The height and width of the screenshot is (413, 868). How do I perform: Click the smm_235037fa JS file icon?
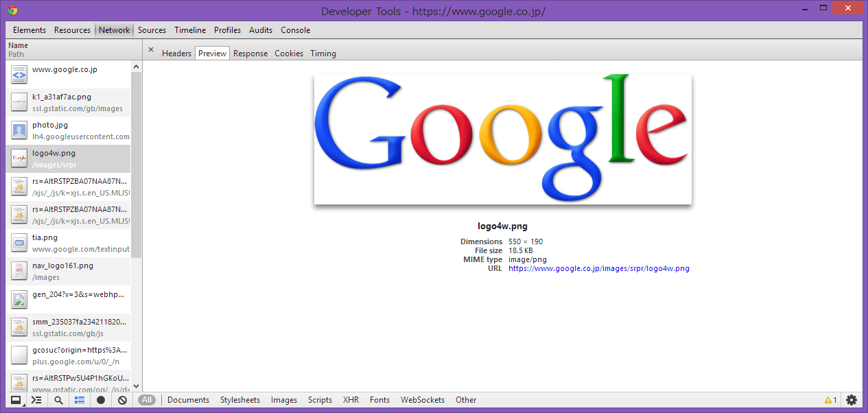pos(19,327)
